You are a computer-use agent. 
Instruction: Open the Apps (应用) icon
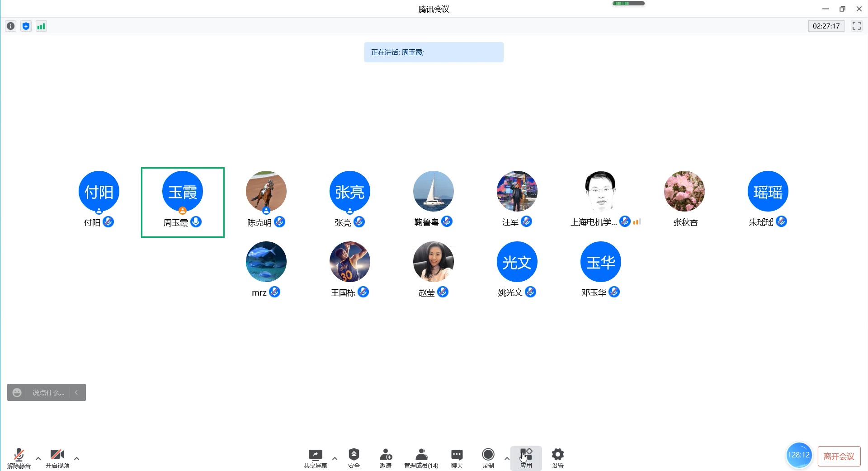526,458
